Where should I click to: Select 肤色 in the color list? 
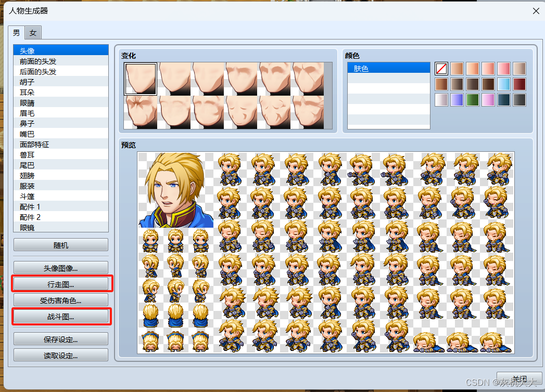(x=389, y=68)
